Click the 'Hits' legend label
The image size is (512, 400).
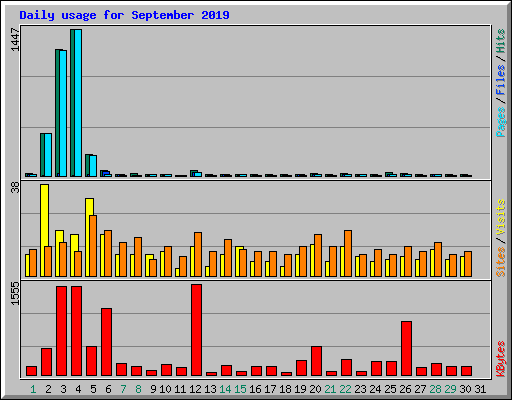pyautogui.click(x=501, y=41)
